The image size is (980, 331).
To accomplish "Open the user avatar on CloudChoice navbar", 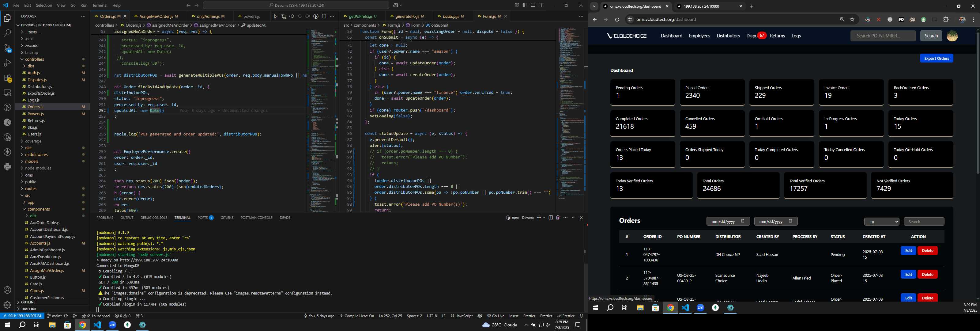I will pyautogui.click(x=952, y=36).
